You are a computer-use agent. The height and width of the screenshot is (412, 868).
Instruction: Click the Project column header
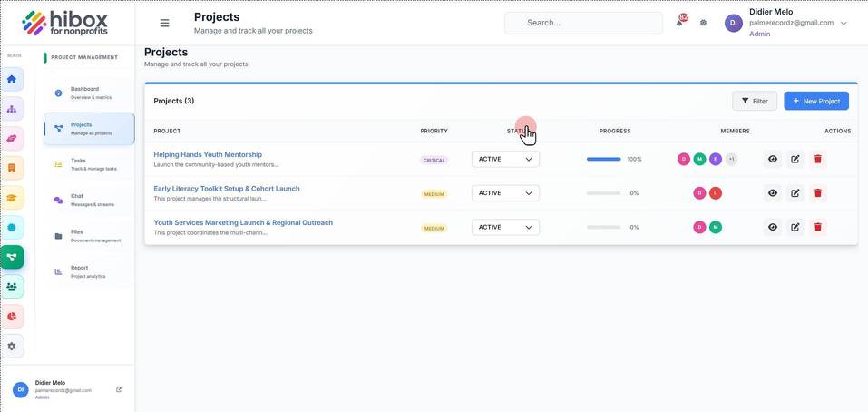(167, 132)
